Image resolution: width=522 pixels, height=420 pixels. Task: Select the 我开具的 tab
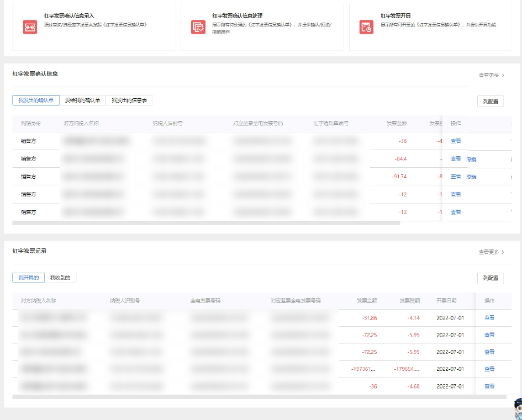click(x=29, y=278)
